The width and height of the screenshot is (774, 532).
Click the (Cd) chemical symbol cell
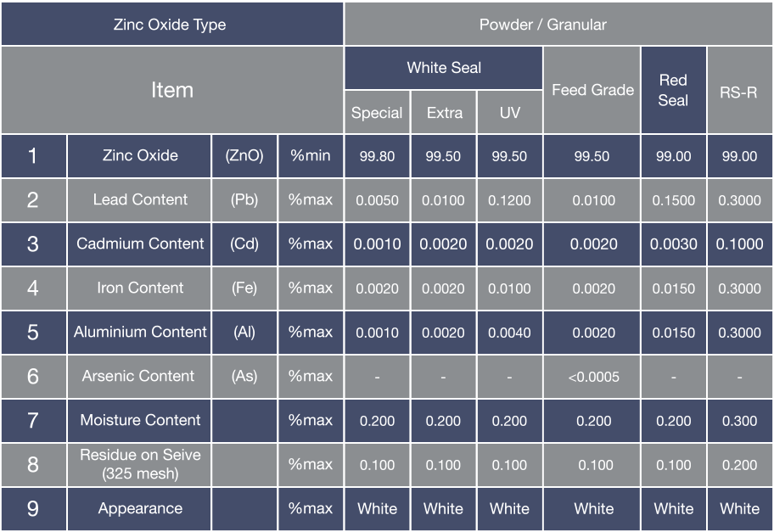pos(244,244)
